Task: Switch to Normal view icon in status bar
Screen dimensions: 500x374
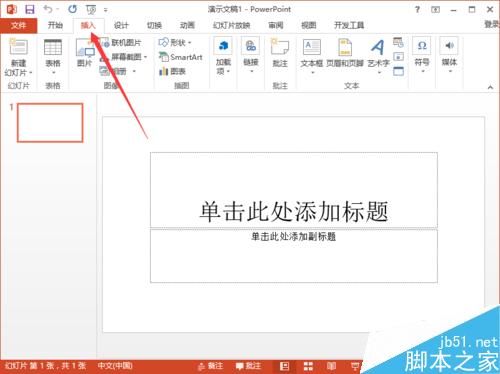Action: [x=284, y=366]
